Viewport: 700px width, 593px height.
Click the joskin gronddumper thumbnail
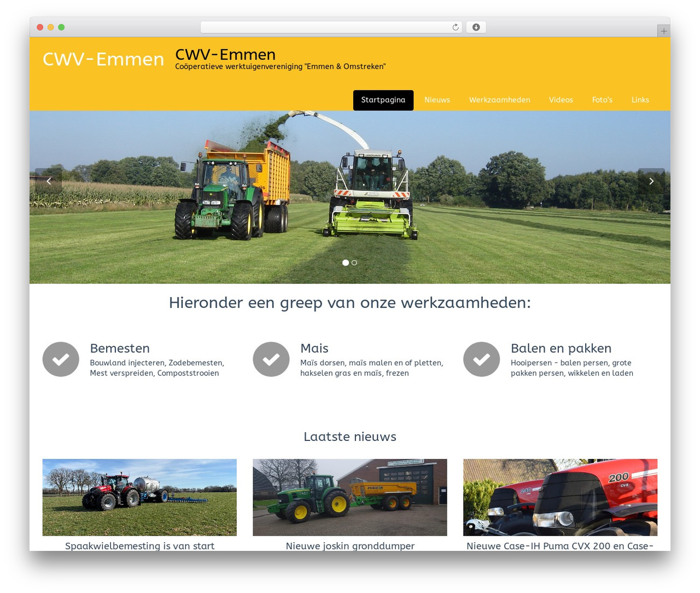tap(350, 497)
